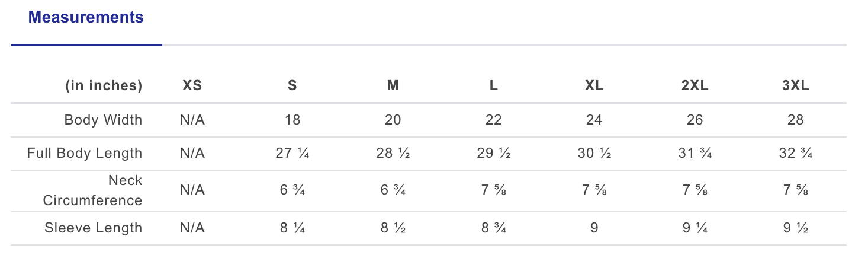The width and height of the screenshot is (868, 274).
Task: Select Full Body Length 31 ¾ cell
Action: coord(695,153)
